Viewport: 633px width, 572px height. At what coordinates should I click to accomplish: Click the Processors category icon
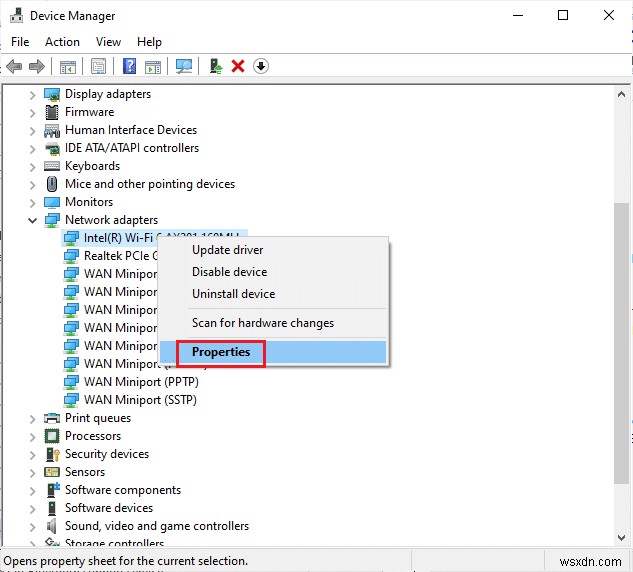52,436
